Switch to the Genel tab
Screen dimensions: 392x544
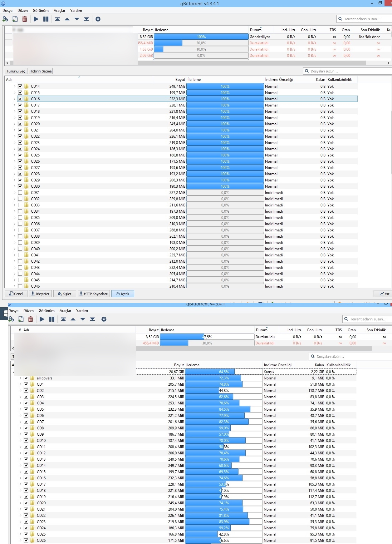(16, 294)
